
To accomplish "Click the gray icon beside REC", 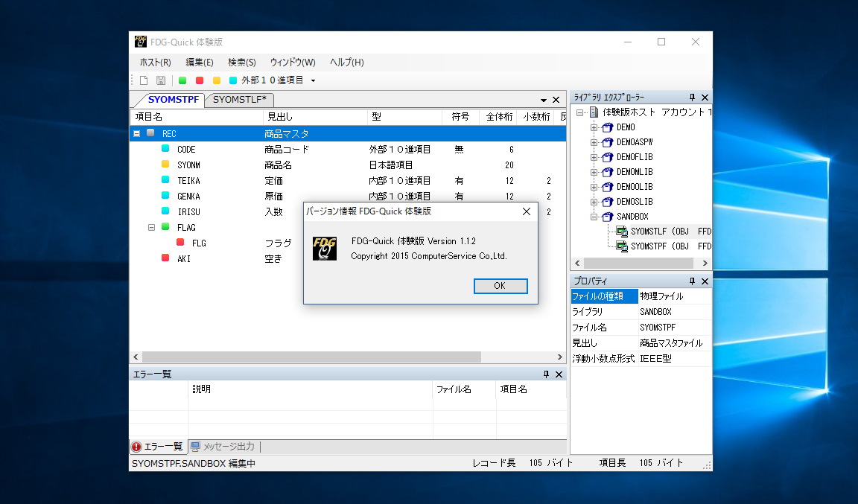I will [150, 133].
